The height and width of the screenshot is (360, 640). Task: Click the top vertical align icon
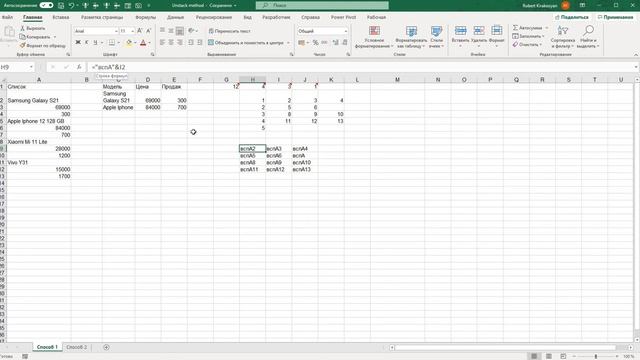[x=162, y=31]
